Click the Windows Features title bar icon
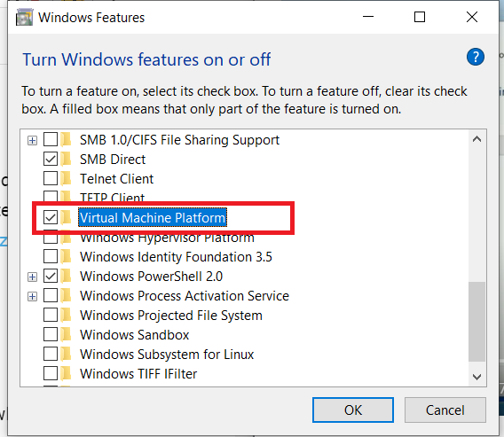 24,18
